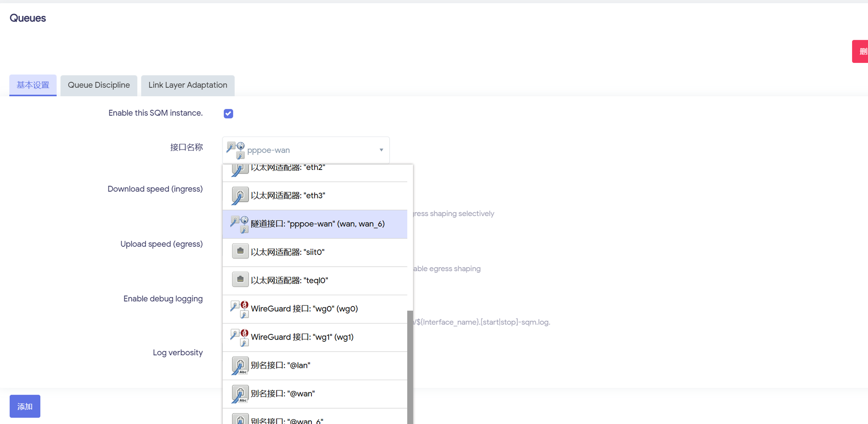
Task: Open the Queue Discipline tab
Action: [x=99, y=85]
